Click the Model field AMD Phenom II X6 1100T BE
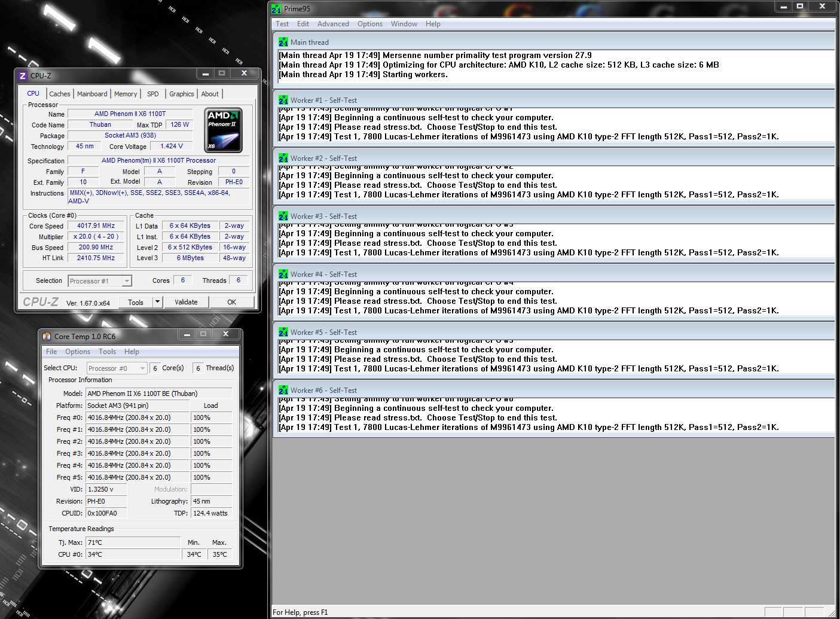840x619 pixels. 159,394
